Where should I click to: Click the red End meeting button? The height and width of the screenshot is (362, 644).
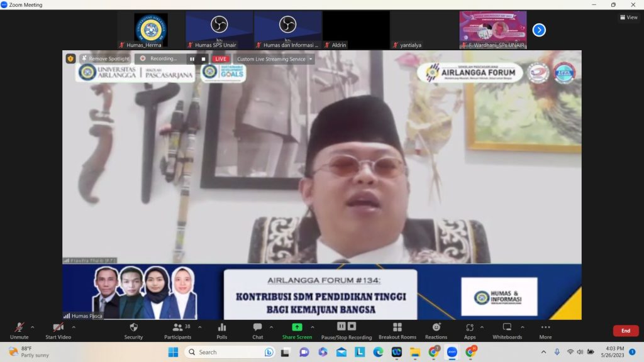click(x=626, y=331)
